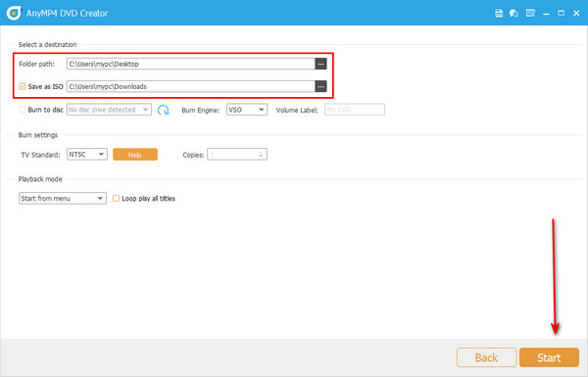Click the Save as ISO path field
588x377 pixels.
tap(191, 86)
